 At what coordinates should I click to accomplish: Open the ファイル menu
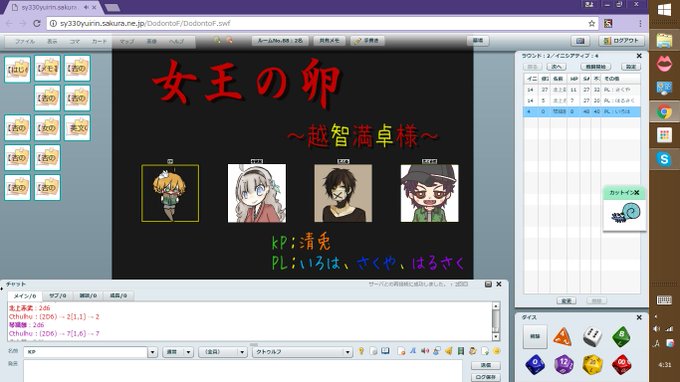25,42
